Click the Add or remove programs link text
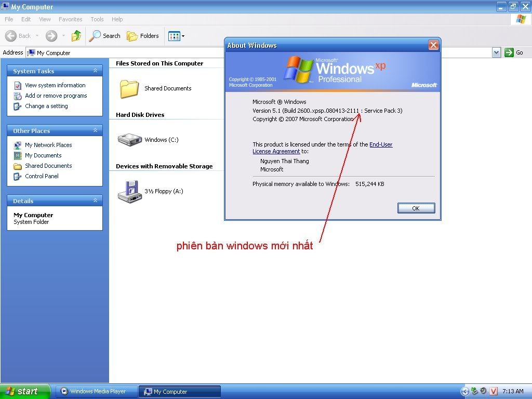 click(56, 96)
